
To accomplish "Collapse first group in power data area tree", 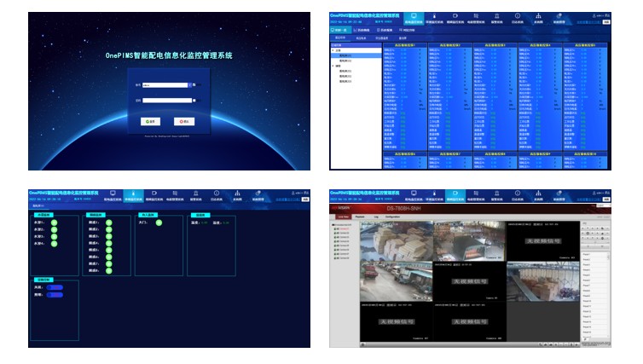I will (333, 50).
